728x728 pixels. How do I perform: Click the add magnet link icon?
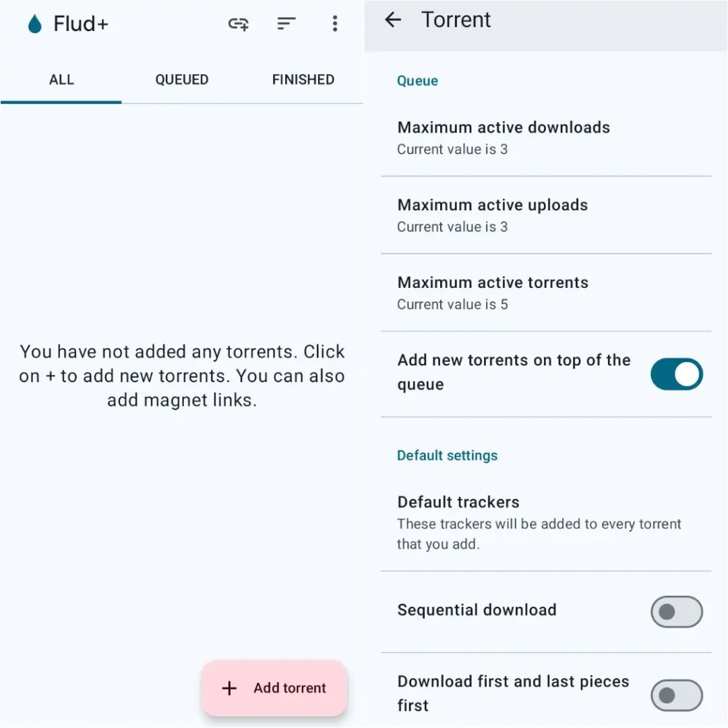coord(238,23)
